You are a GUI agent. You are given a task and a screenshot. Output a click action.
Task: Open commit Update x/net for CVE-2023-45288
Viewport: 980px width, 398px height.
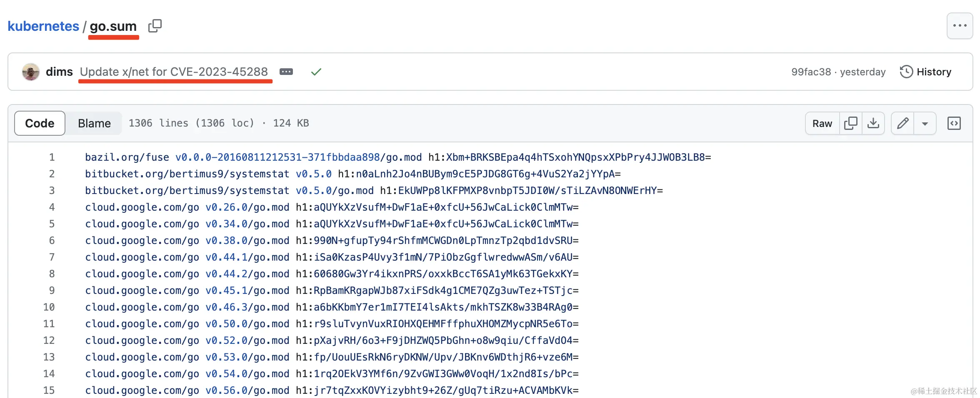pyautogui.click(x=174, y=72)
